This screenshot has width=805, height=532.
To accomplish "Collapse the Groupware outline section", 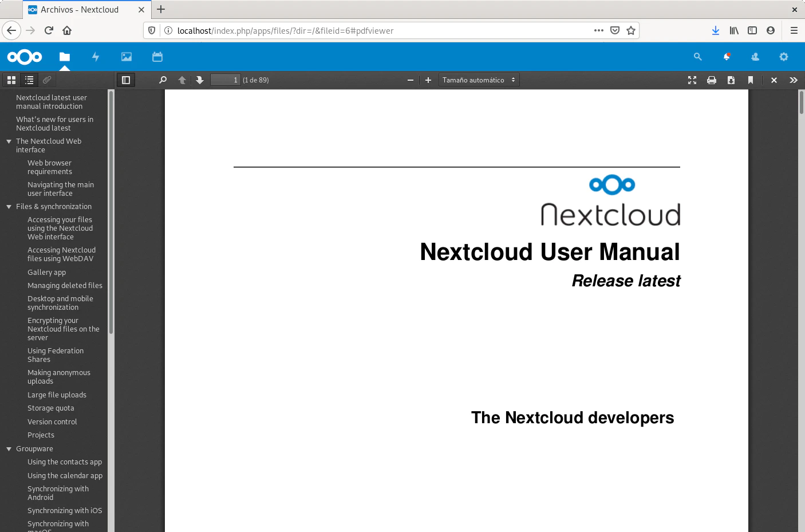I will (9, 449).
